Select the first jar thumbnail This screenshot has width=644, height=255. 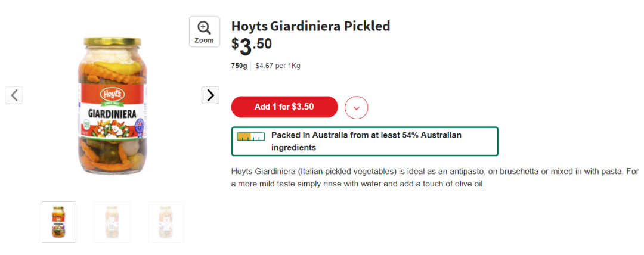point(58,222)
